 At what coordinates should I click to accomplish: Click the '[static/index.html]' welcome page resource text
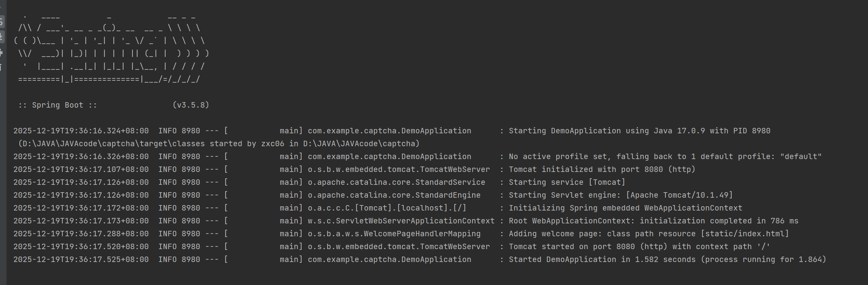coord(745,234)
